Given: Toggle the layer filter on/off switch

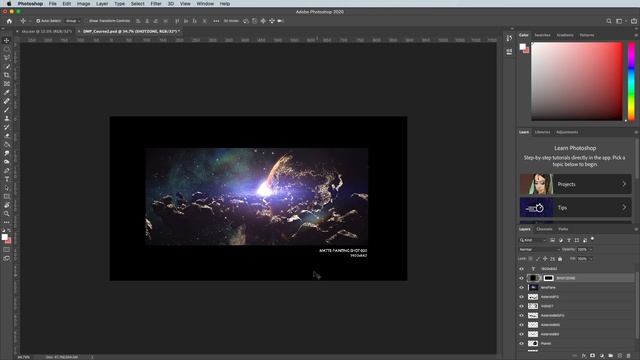Looking at the screenshot, I should (592, 239).
